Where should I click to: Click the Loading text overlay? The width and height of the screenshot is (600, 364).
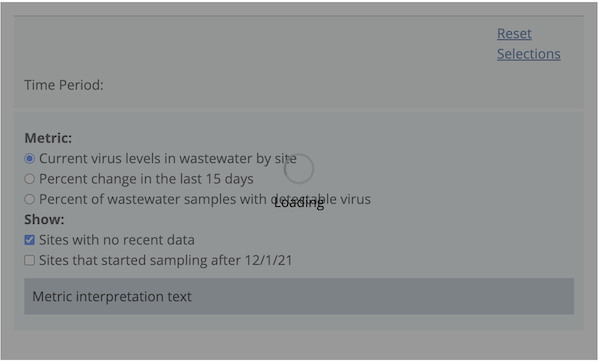(x=299, y=203)
